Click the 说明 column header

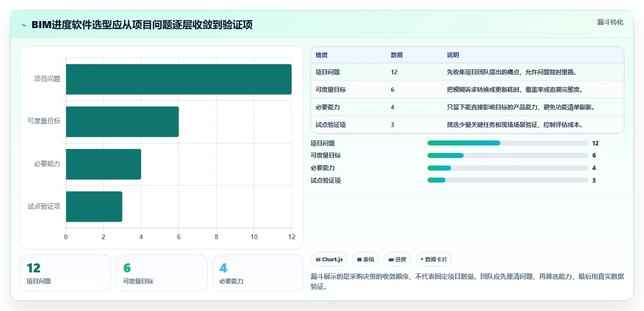tap(453, 55)
